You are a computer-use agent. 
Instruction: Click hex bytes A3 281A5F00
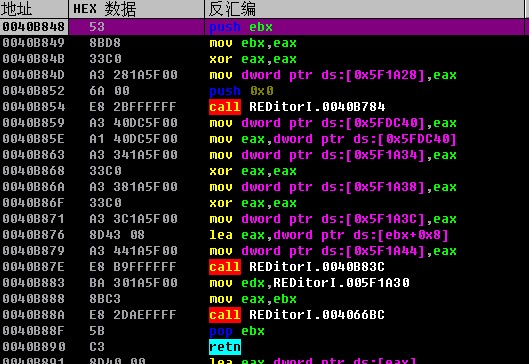pos(133,75)
